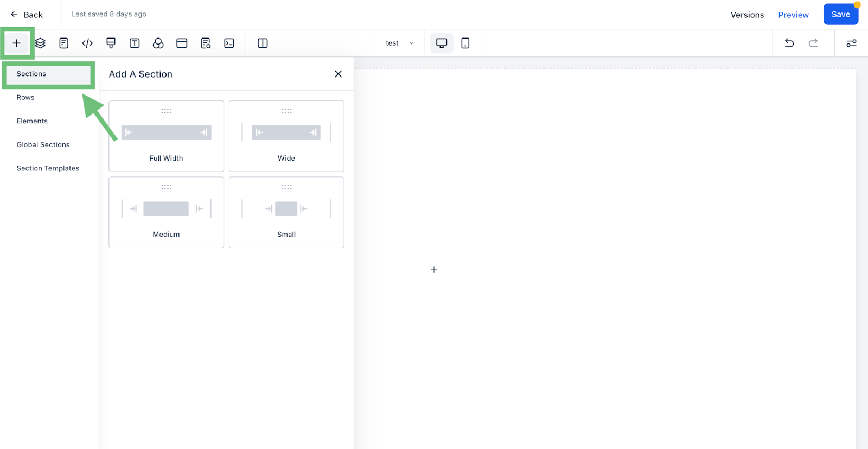Open the terminal script icon
The width and height of the screenshot is (868, 449).
(x=229, y=43)
